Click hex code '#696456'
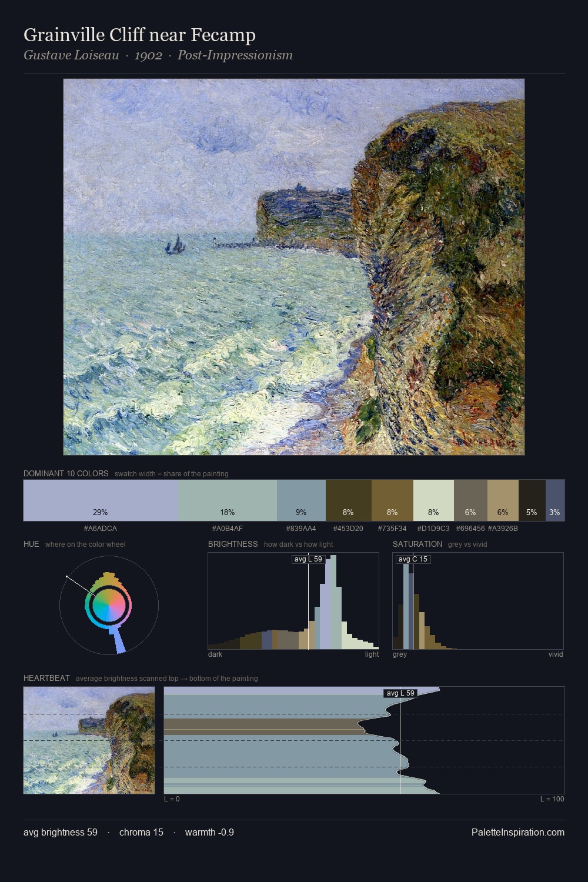The image size is (588, 882). (x=470, y=528)
